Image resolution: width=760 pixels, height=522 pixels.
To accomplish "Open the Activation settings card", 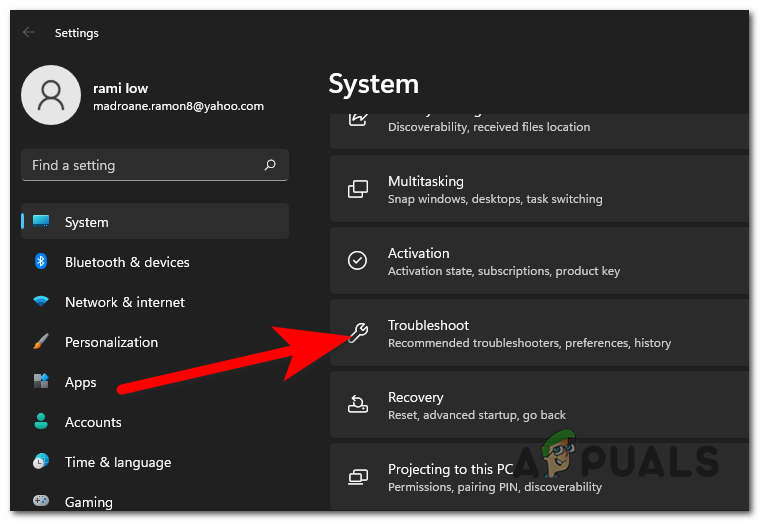I will (539, 261).
